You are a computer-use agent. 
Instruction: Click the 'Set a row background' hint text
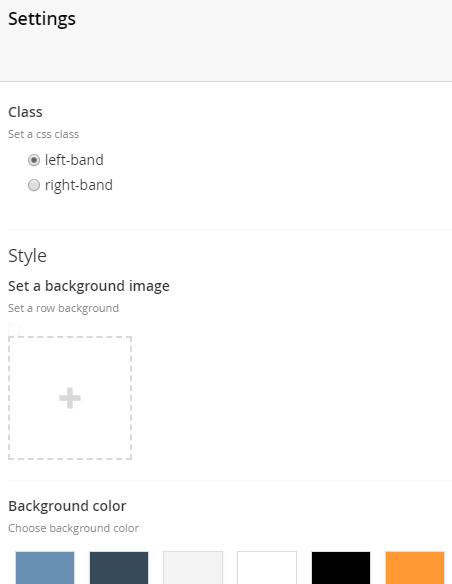click(x=63, y=308)
